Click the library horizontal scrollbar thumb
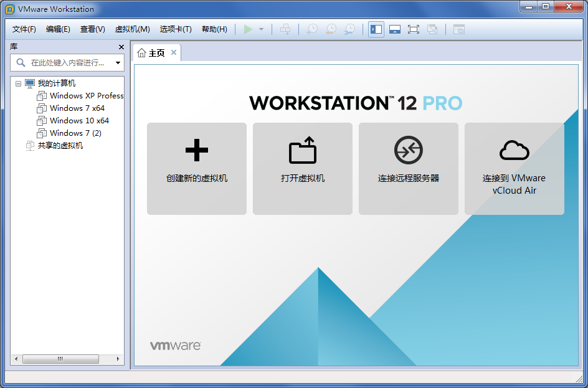 (x=60, y=359)
